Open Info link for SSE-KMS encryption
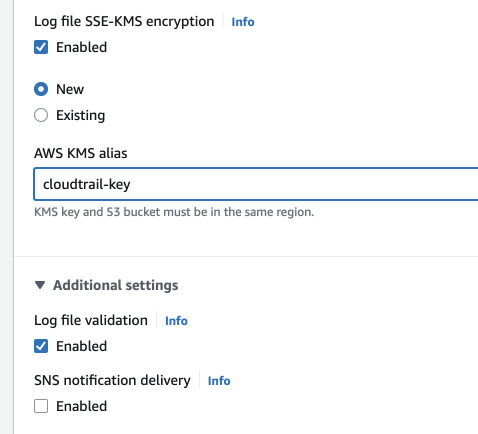 click(243, 22)
